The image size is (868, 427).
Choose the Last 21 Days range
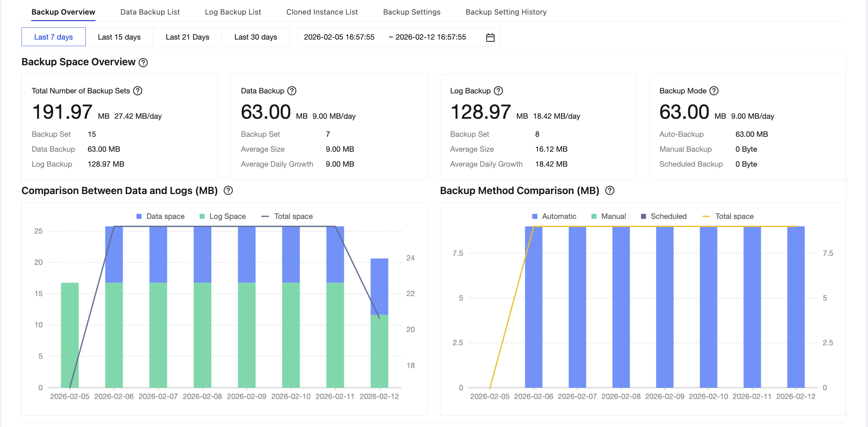tap(187, 37)
